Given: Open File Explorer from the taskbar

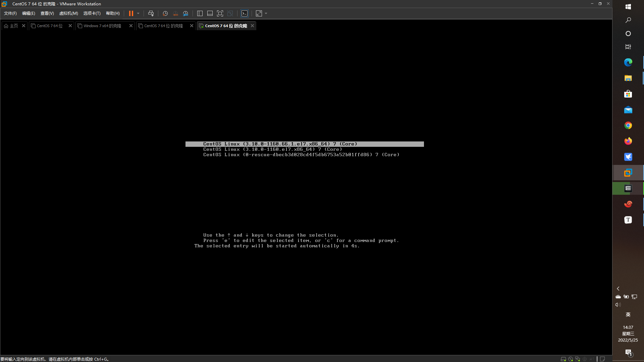Looking at the screenshot, I should (628, 78).
